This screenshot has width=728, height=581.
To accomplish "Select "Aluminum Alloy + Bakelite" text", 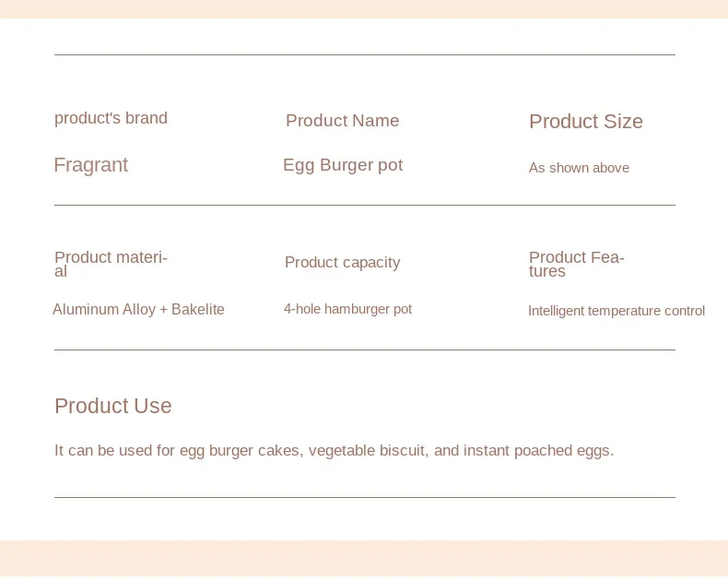I will click(138, 310).
